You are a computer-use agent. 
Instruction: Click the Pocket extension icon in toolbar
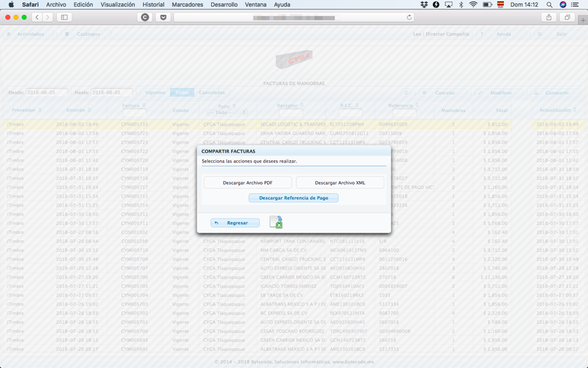163,18
